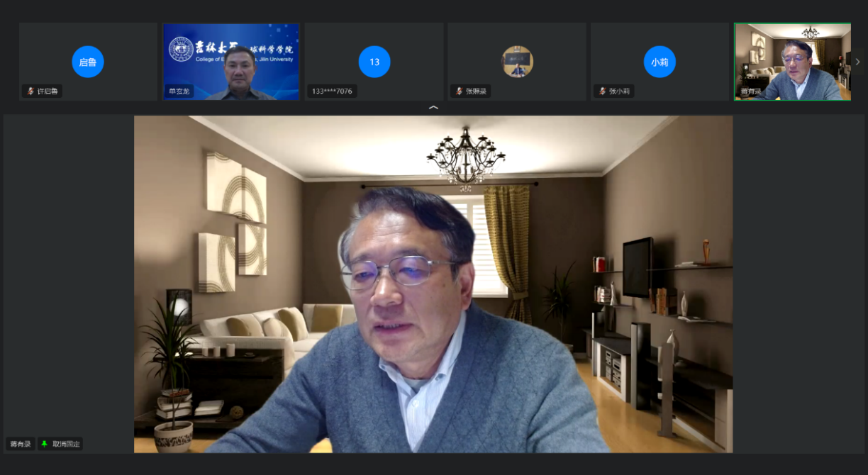Click the 张照录 name text

tap(477, 91)
